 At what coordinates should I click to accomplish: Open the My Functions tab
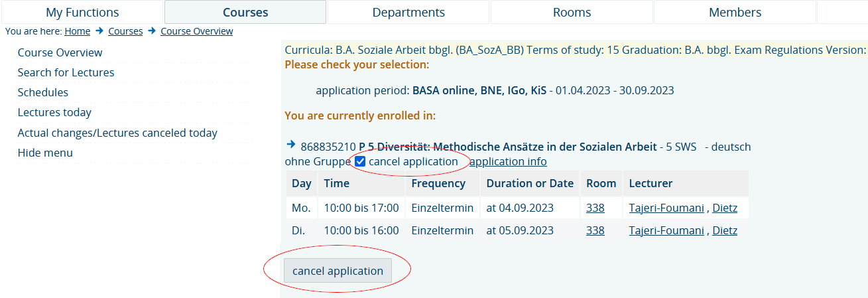(82, 12)
